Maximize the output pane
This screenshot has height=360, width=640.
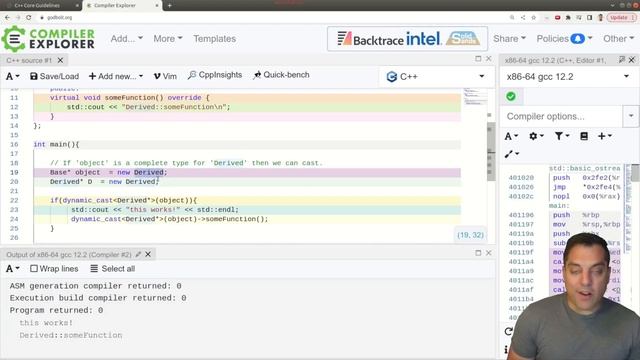[478, 253]
